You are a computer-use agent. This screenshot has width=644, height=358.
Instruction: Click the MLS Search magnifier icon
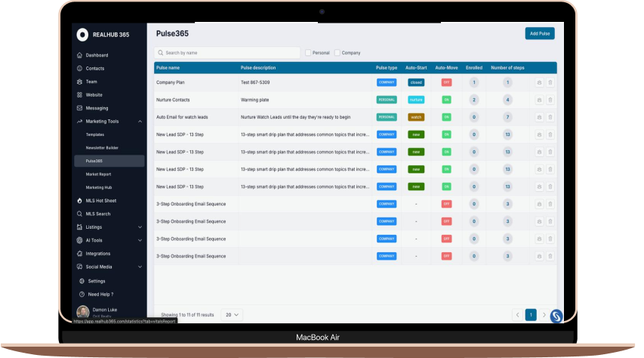79,214
